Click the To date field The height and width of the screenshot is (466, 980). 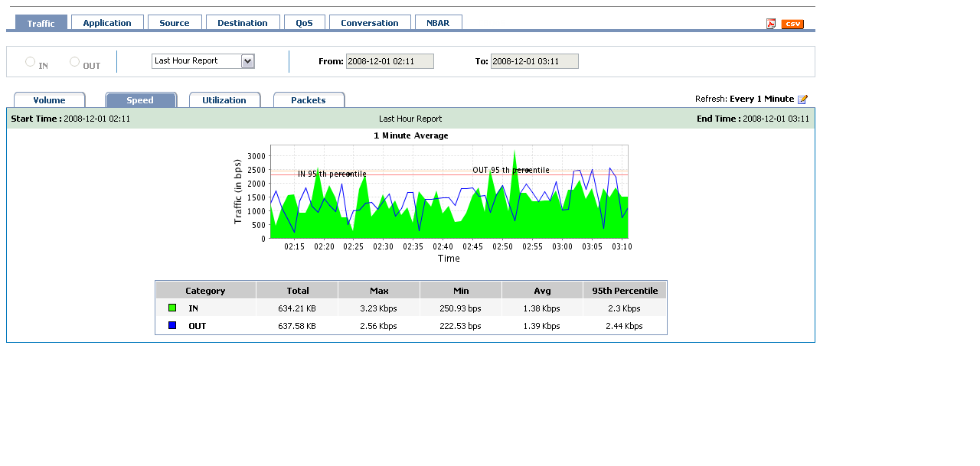tap(534, 61)
